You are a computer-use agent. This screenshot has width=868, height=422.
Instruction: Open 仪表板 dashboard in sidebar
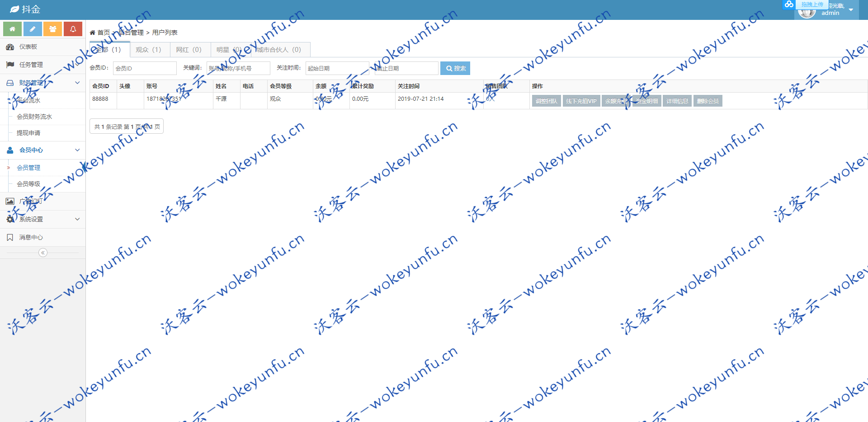pyautogui.click(x=42, y=47)
